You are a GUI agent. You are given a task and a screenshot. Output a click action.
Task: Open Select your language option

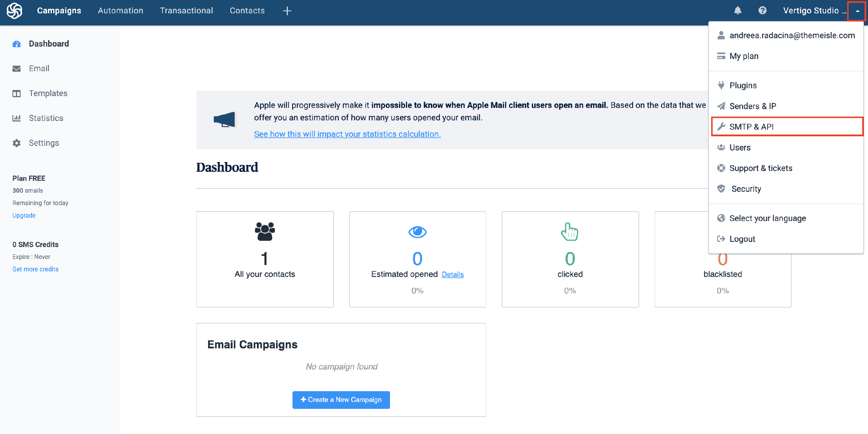[x=767, y=218]
